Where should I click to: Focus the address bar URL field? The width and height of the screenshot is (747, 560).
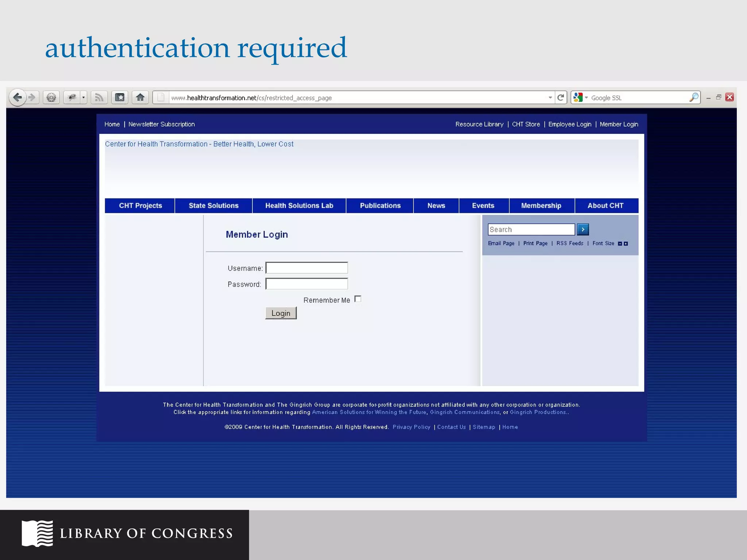pos(357,98)
